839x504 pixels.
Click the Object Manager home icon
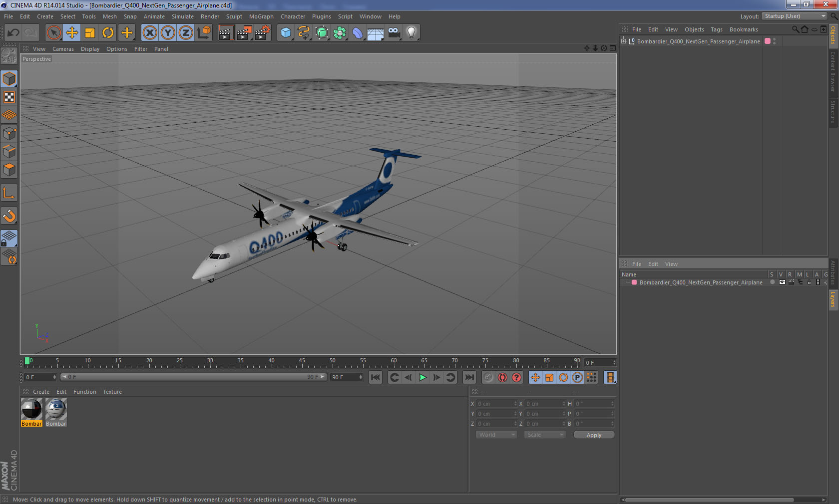coord(805,29)
